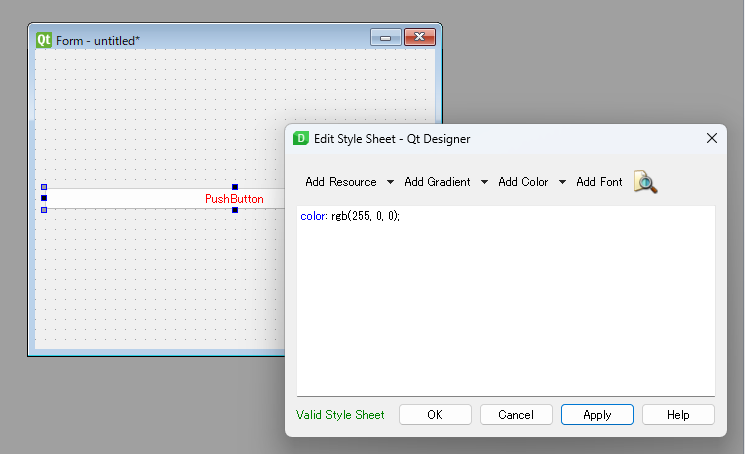Screen dimensions: 745x454
Task: Click middle-left resize handle of PushButton
Action: pyautogui.click(x=44, y=198)
